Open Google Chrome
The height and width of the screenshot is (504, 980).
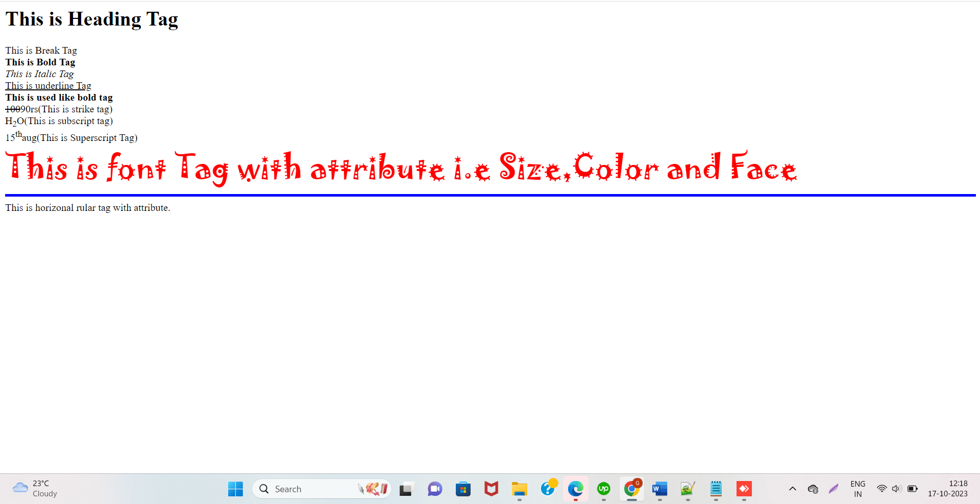[631, 489]
